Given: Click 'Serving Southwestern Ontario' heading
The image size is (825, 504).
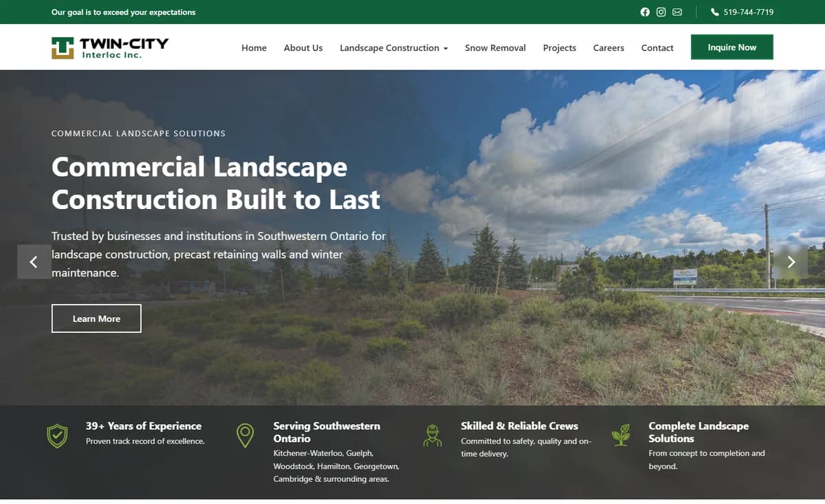Looking at the screenshot, I should click(x=327, y=432).
